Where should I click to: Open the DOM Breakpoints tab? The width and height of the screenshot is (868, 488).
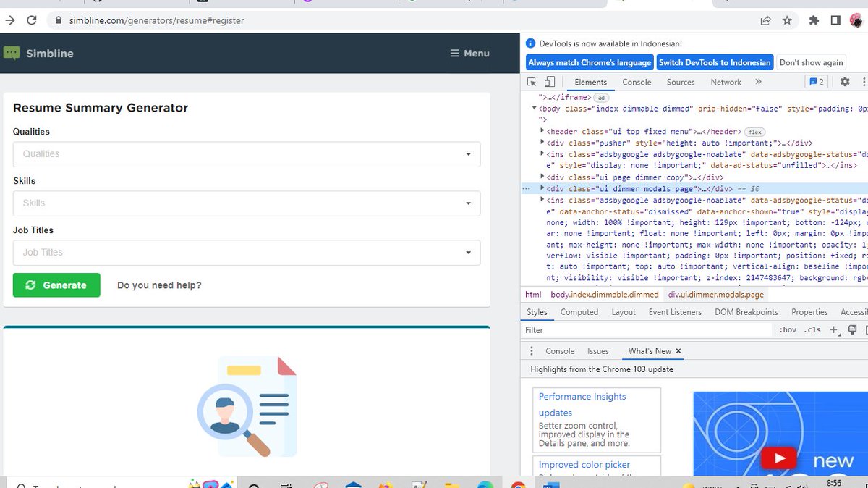point(746,312)
